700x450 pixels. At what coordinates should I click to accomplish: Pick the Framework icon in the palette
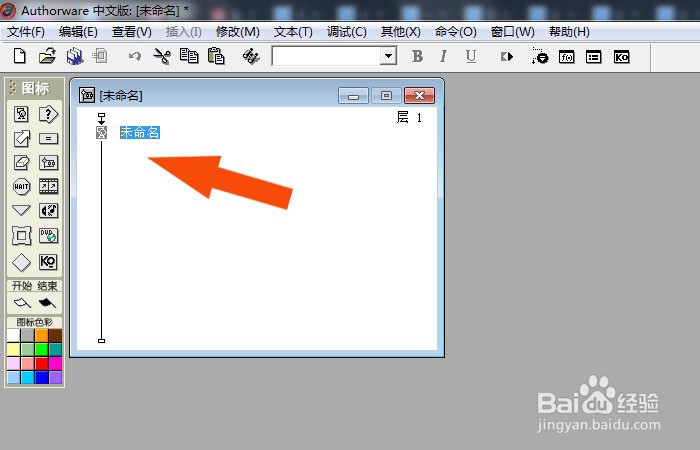point(21,235)
